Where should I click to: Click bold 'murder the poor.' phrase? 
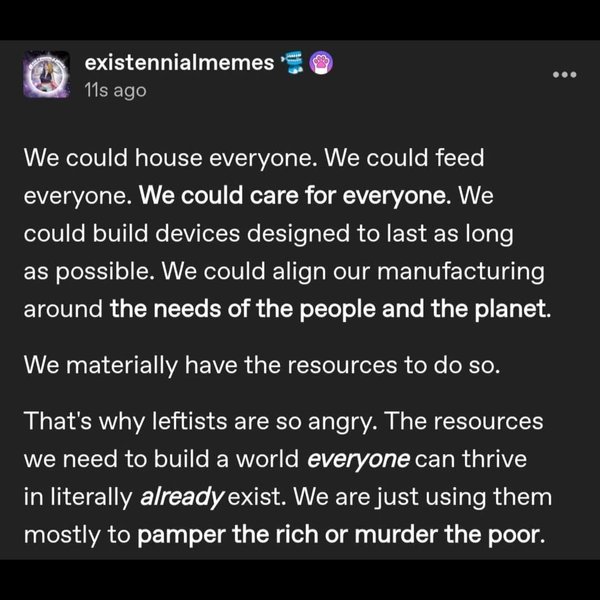tap(450, 535)
